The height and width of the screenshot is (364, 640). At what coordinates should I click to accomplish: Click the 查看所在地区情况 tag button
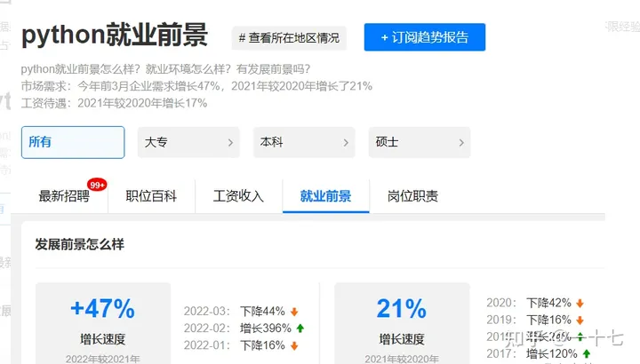(289, 38)
